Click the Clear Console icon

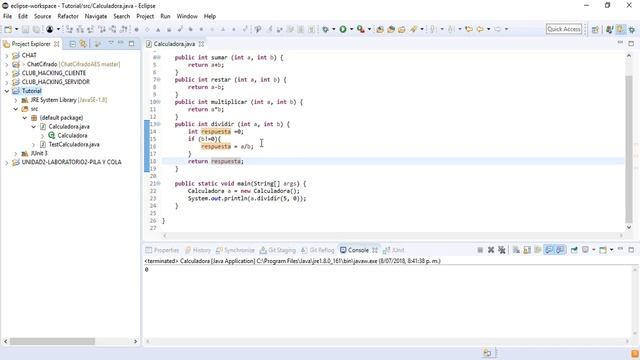click(516, 250)
